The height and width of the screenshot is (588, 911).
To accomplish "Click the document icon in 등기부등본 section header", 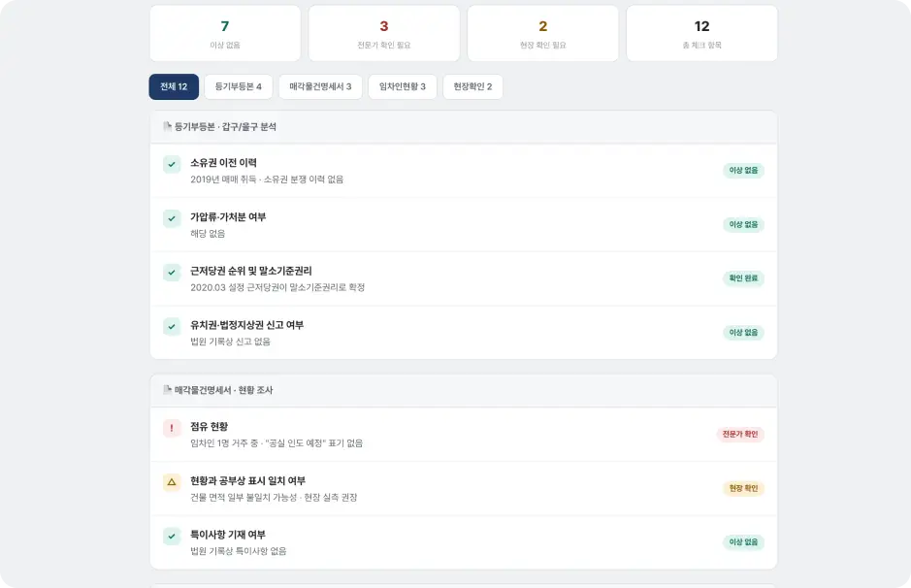I will tap(167, 126).
